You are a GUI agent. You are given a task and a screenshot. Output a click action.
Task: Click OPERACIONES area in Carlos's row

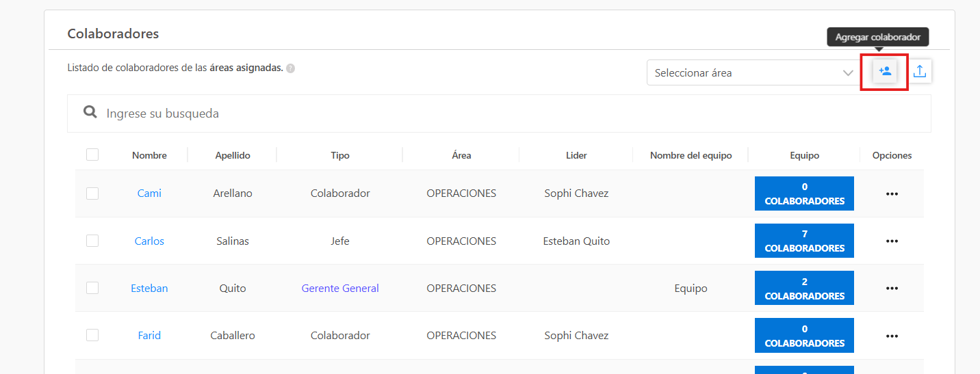(x=461, y=241)
